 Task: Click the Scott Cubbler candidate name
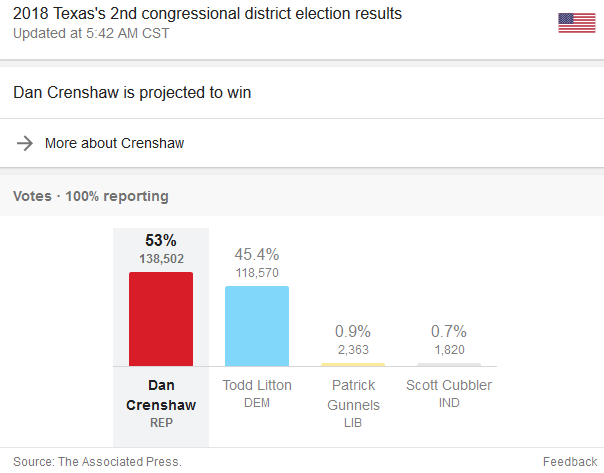pos(449,385)
